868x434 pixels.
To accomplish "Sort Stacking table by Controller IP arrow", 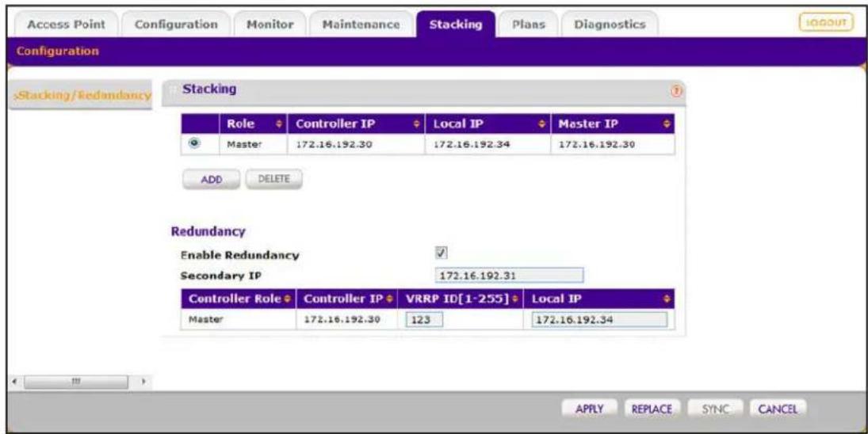I will (417, 124).
